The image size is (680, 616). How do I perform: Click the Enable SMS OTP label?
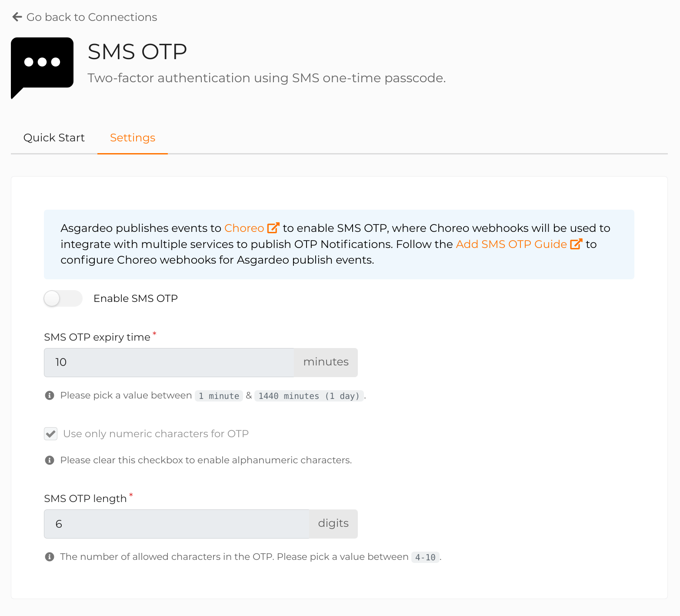pos(136,298)
